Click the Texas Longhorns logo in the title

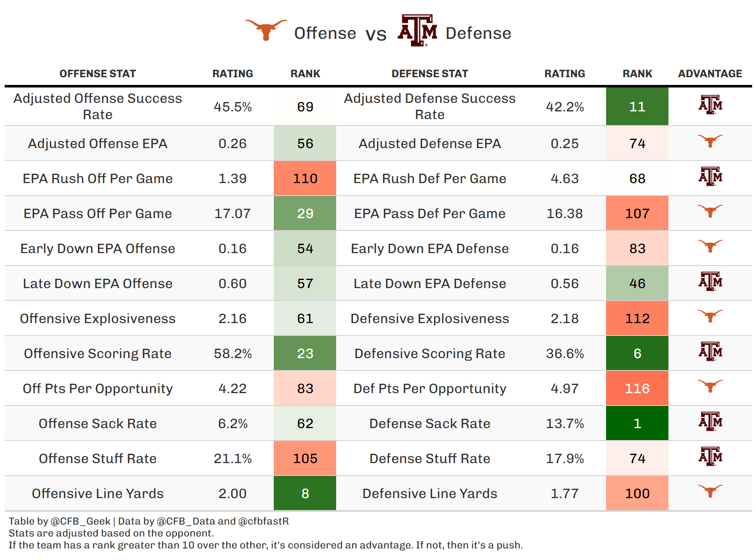point(266,29)
